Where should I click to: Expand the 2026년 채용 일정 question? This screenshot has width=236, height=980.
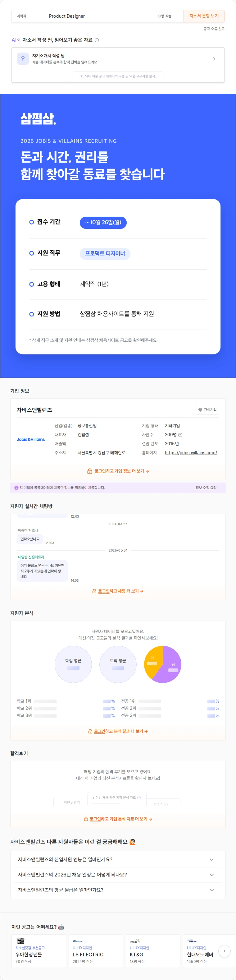pos(118,875)
